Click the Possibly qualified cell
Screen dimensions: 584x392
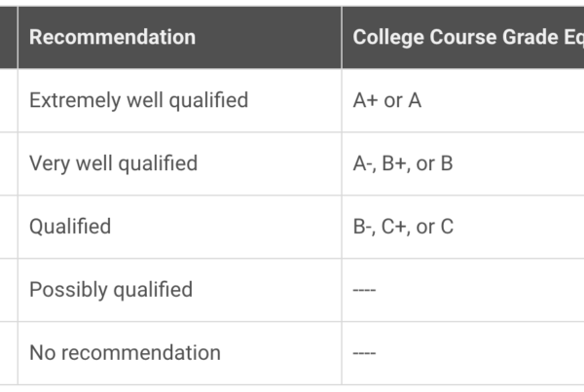pyautogui.click(x=179, y=290)
